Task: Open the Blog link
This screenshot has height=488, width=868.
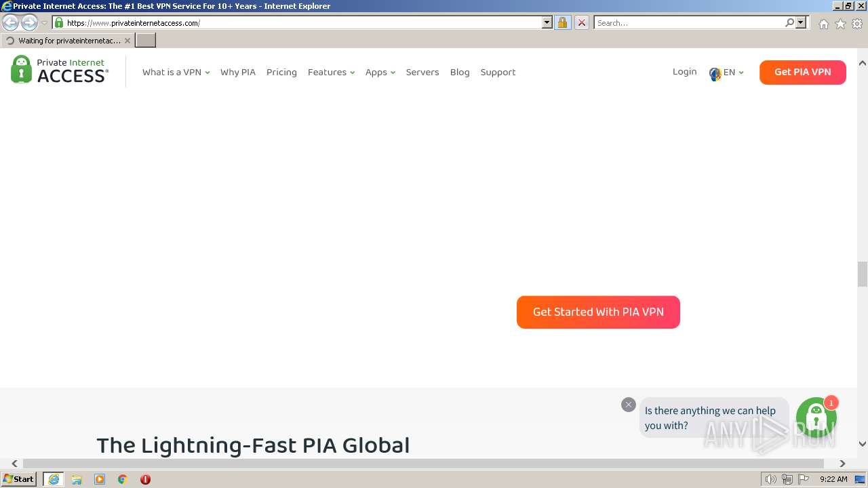Action: click(460, 73)
